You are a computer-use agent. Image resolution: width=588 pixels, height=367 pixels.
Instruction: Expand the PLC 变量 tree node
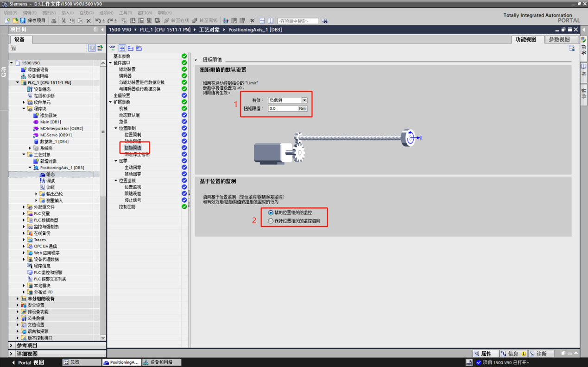click(24, 214)
